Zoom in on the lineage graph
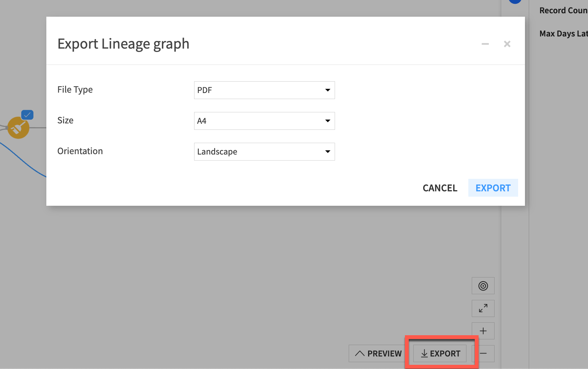Image resolution: width=588 pixels, height=369 pixels. pos(483,331)
